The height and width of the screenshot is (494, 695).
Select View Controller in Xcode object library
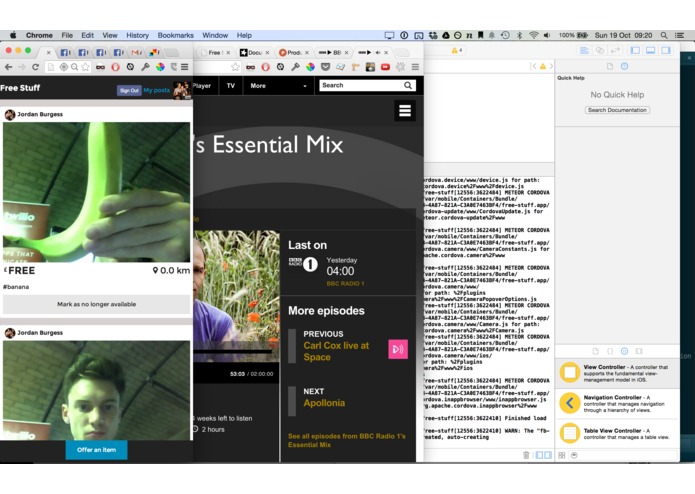pyautogui.click(x=617, y=373)
